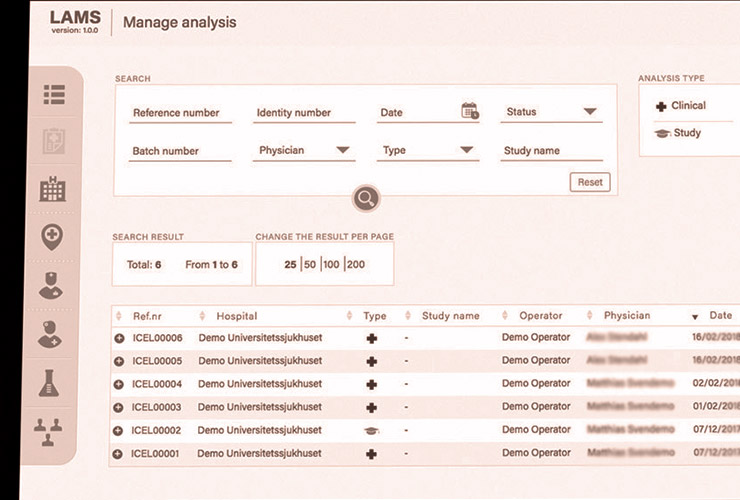Click the Total: 6 result count
The width and height of the screenshot is (740, 500).
pos(144,265)
